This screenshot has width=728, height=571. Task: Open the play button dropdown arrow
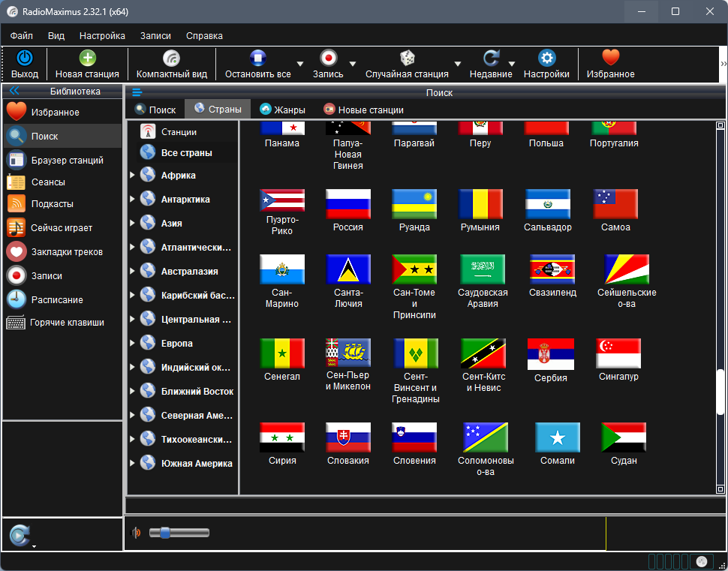point(34,546)
